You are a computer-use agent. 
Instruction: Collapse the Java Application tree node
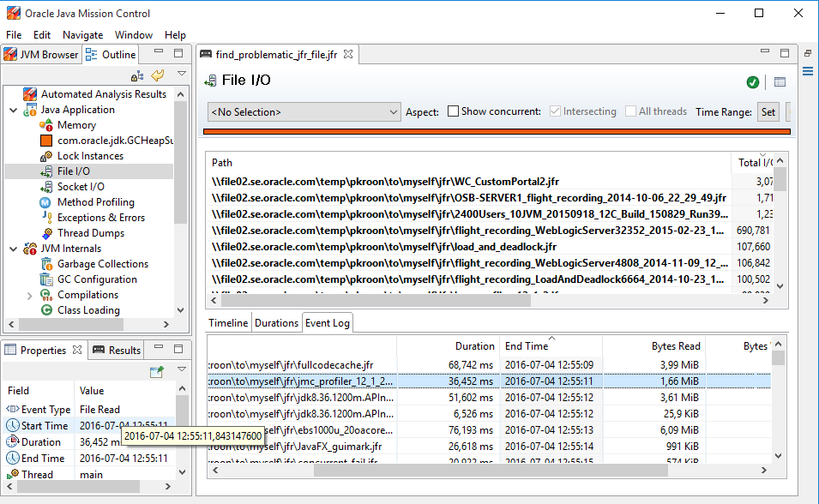(14, 110)
